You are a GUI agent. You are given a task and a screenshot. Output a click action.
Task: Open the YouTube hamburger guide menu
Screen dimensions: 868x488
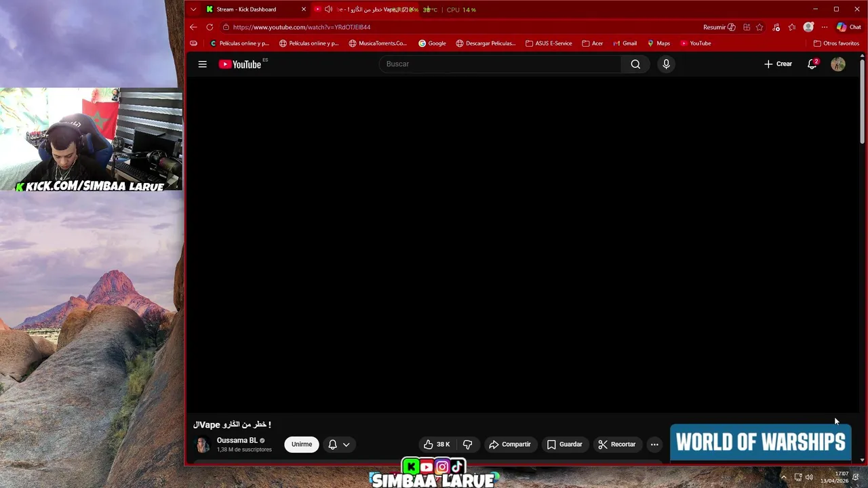coord(202,64)
